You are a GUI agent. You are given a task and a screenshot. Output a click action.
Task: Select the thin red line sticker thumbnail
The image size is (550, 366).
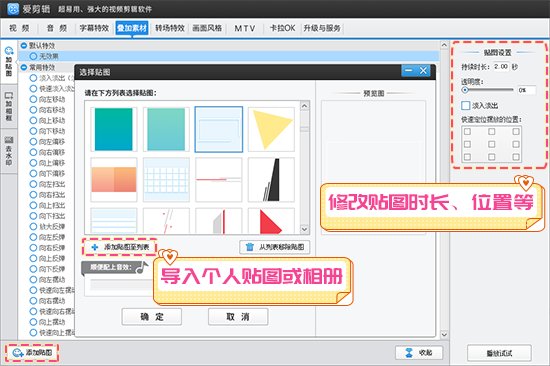point(219,179)
